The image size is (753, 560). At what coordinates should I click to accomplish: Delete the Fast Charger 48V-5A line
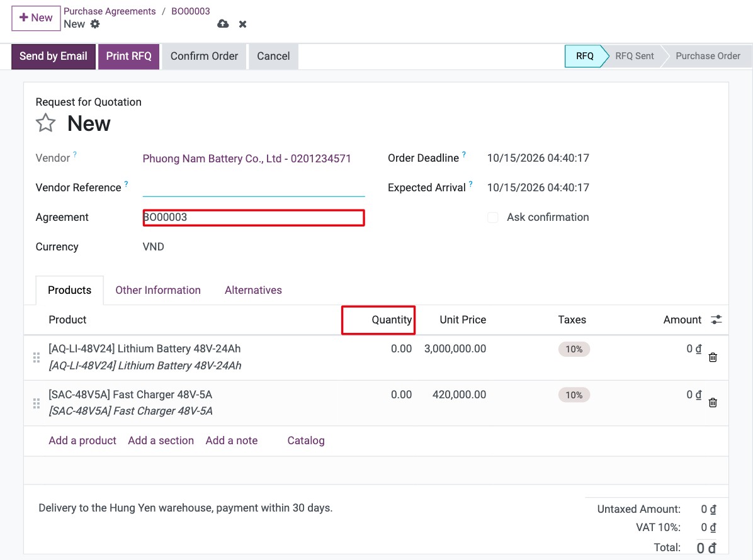click(713, 403)
